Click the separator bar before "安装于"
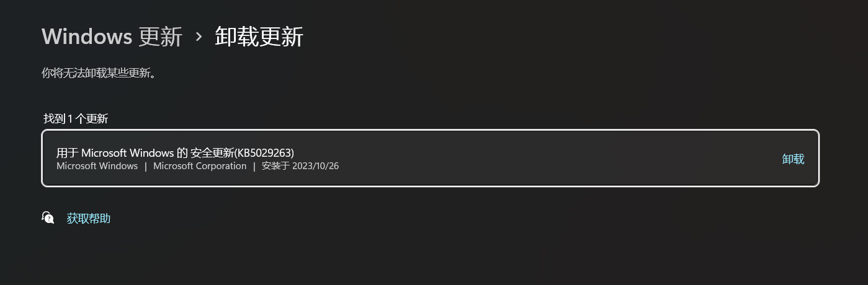868x285 pixels. (x=254, y=166)
